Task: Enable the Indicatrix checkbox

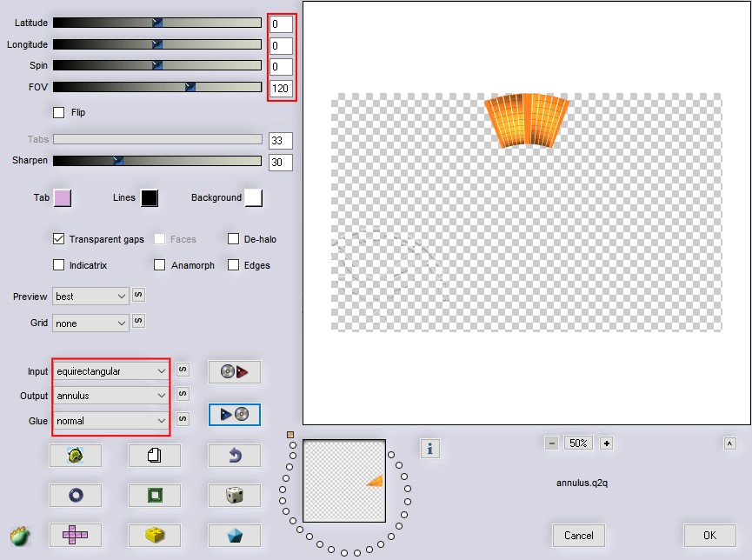Action: (x=58, y=265)
